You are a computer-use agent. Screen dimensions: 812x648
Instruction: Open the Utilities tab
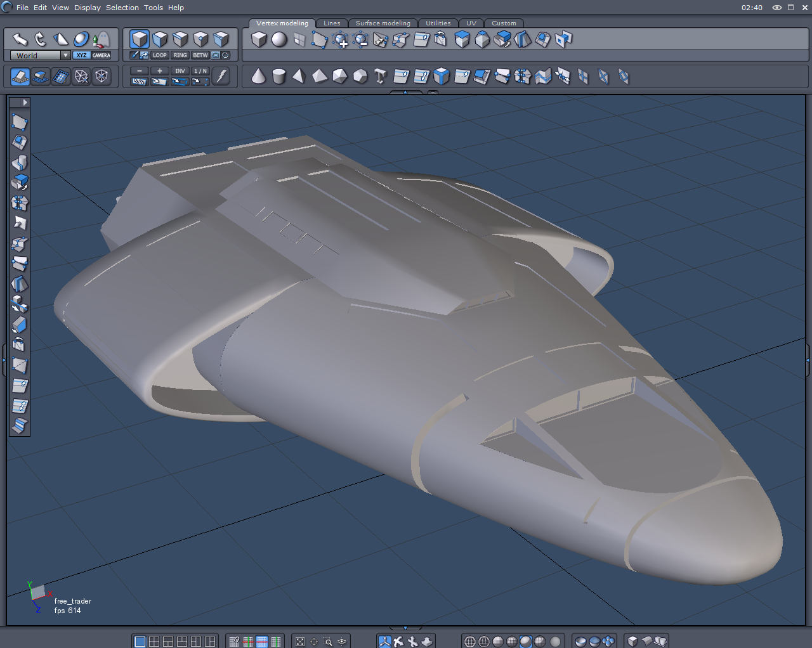pyautogui.click(x=438, y=23)
